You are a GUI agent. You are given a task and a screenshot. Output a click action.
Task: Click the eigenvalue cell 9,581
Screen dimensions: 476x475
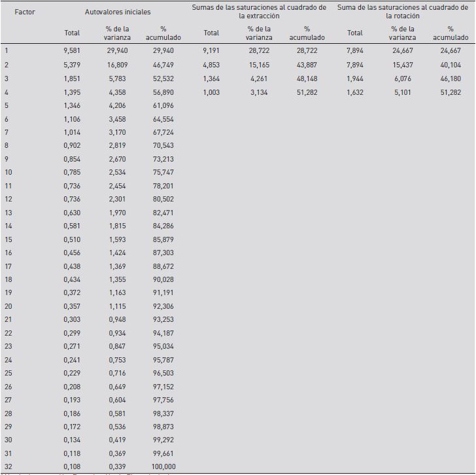click(x=72, y=50)
